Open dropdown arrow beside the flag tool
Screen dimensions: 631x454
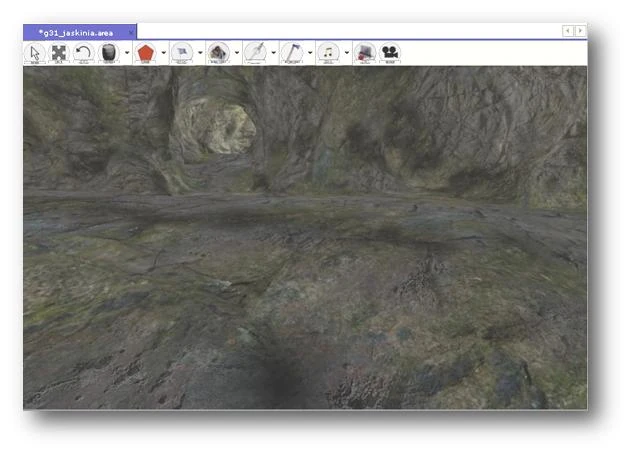coord(200,53)
